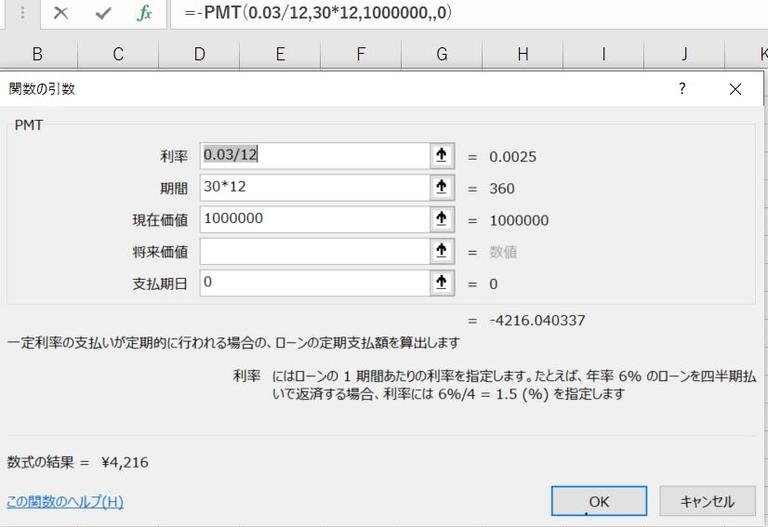Click the computed value 0.0025

(x=513, y=157)
